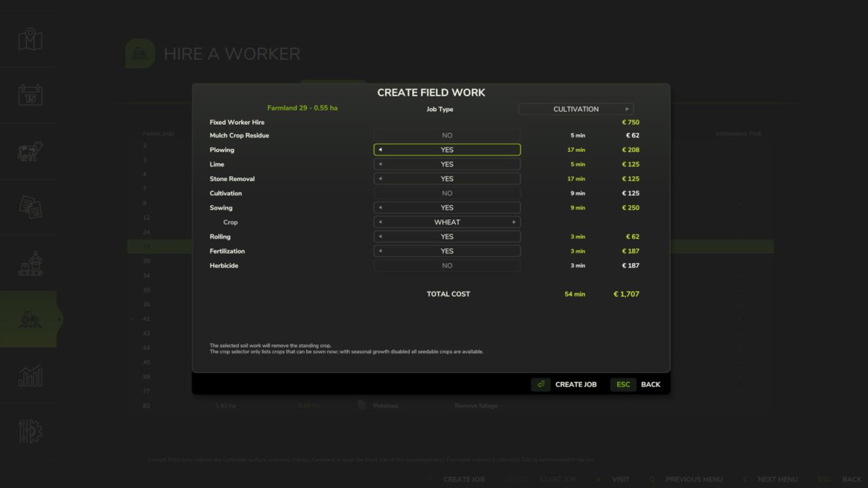Open the contracts documents icon

pos(30,207)
